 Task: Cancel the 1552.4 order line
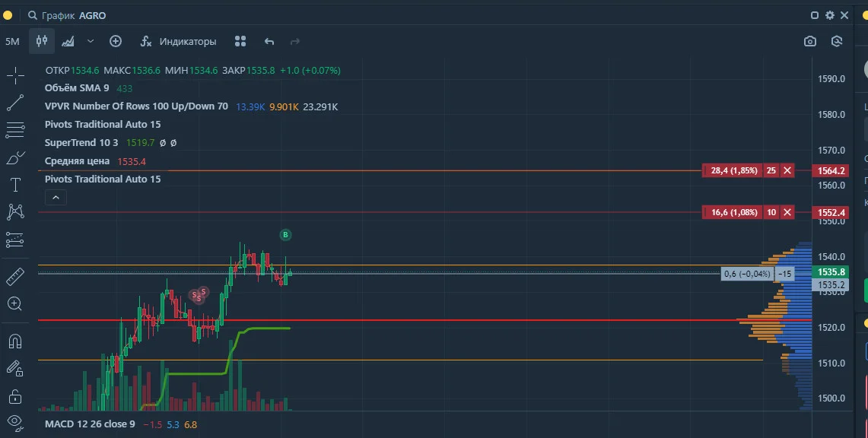[787, 212]
